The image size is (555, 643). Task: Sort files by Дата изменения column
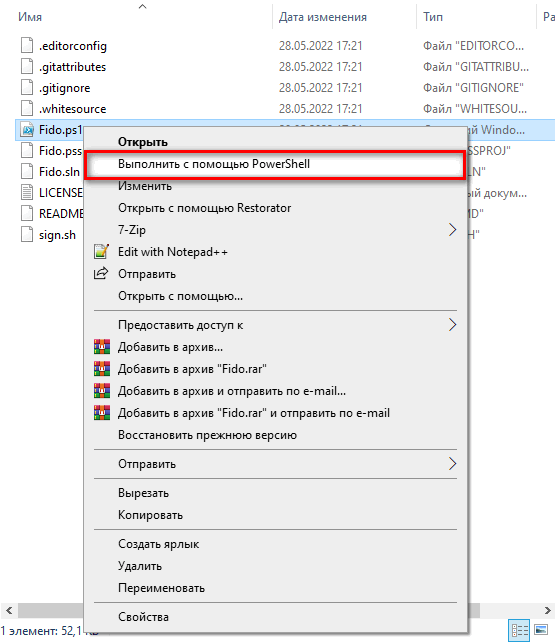click(x=323, y=17)
